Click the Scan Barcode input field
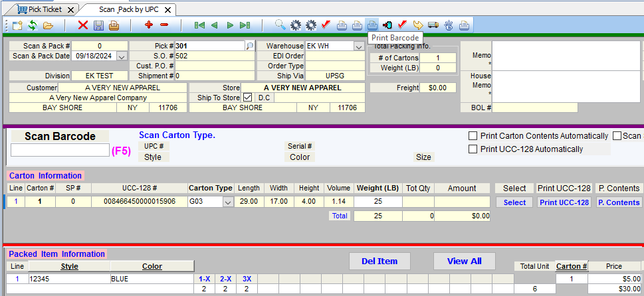Image resolution: width=644 pixels, height=296 pixels. [x=60, y=151]
